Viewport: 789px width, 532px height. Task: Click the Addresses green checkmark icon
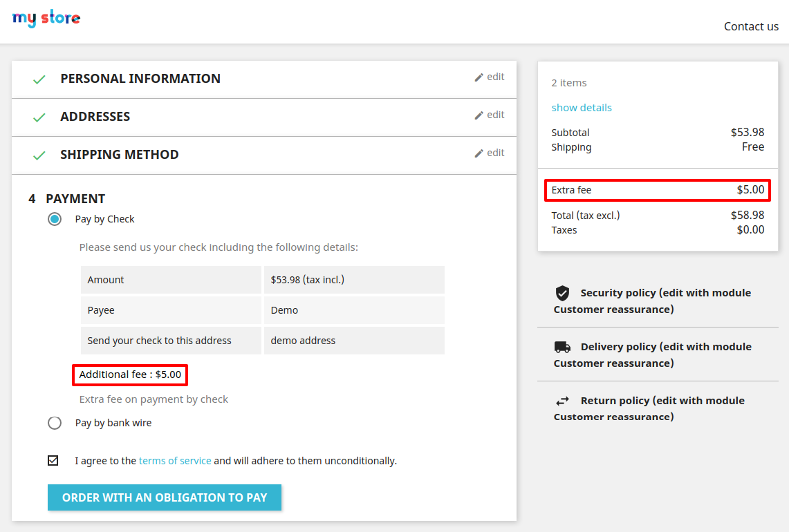pos(39,117)
